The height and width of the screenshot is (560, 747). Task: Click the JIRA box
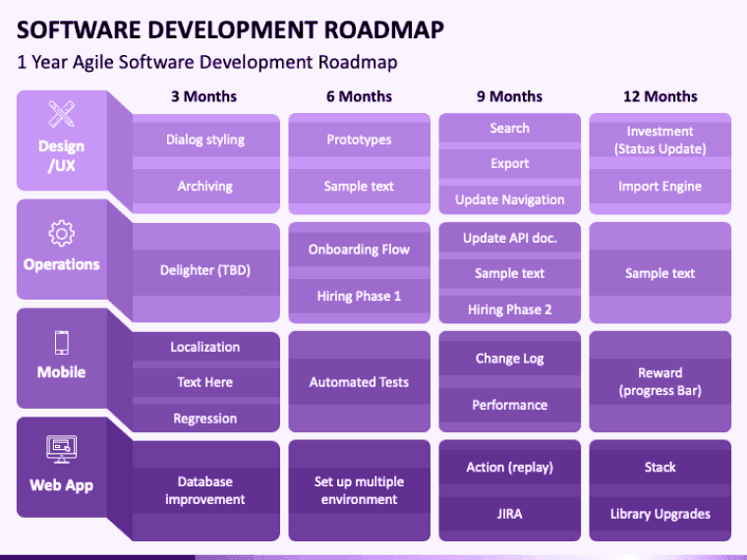click(509, 513)
